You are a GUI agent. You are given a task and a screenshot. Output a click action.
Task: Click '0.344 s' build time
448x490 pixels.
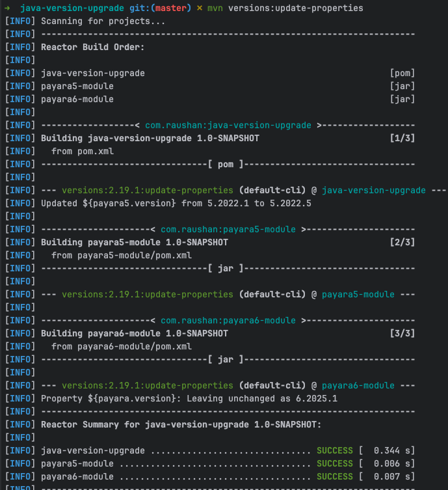(x=392, y=450)
